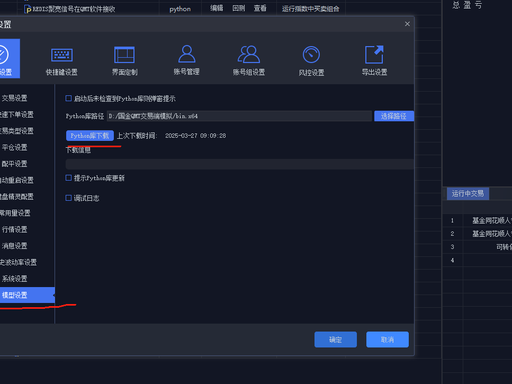Click the 选择路径 choose path button
The width and height of the screenshot is (512, 384).
(394, 116)
